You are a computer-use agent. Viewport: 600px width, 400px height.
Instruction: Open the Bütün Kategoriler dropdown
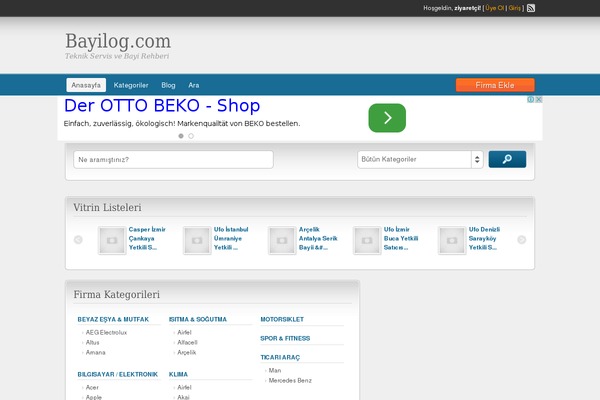click(x=420, y=159)
